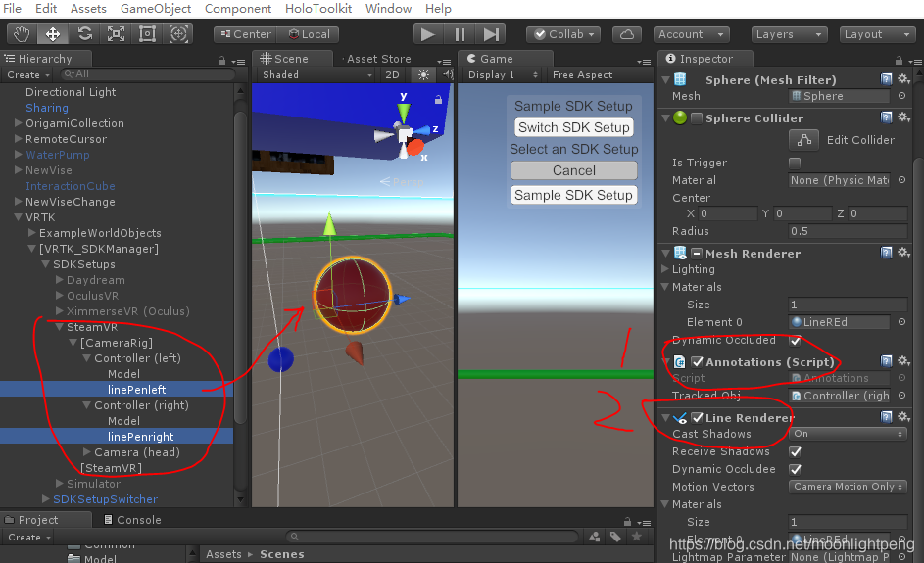Lock the Hierarchy panel
Screen dimensions: 924x563
(x=221, y=60)
